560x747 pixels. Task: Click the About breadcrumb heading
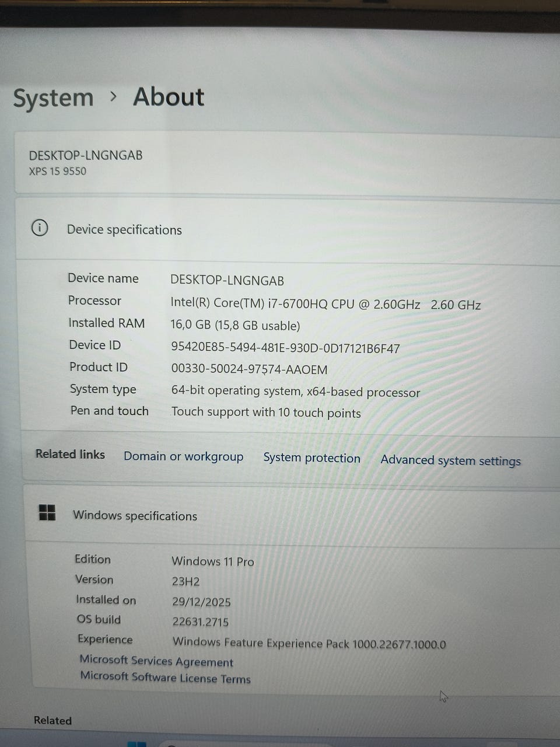click(x=169, y=97)
